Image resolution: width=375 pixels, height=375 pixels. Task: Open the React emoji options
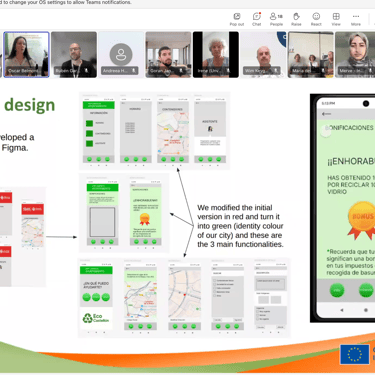316,19
